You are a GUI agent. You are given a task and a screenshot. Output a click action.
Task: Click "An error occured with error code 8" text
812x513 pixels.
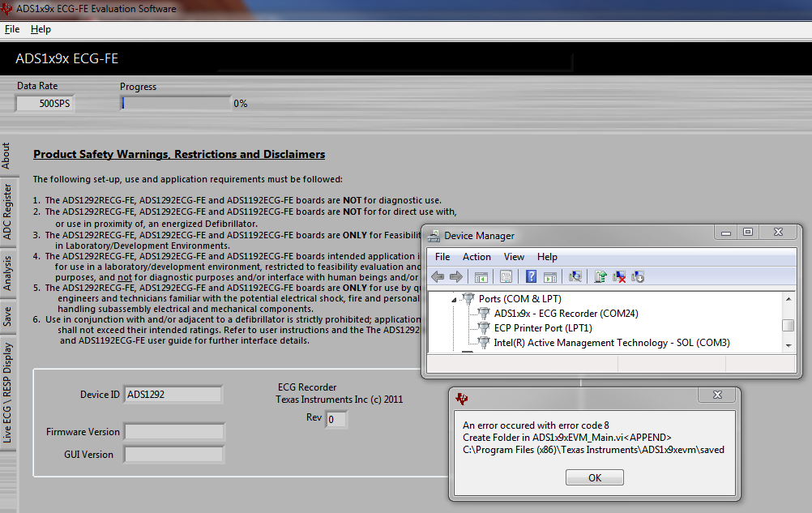(536, 425)
